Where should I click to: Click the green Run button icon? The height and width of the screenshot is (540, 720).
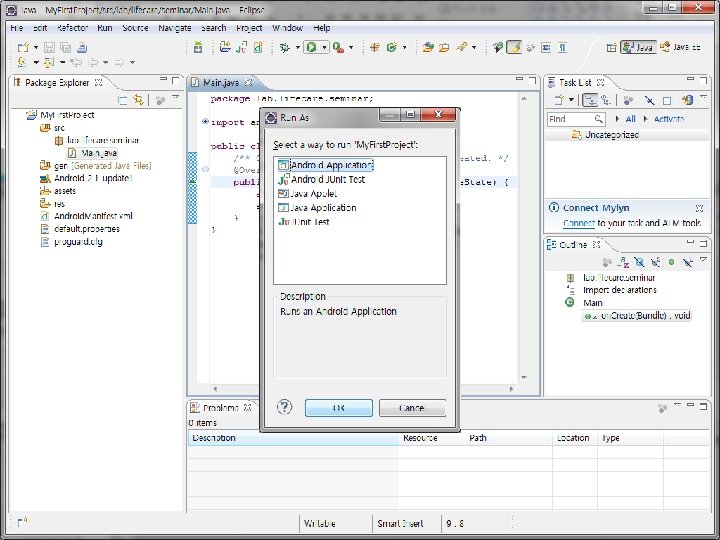coord(312,47)
